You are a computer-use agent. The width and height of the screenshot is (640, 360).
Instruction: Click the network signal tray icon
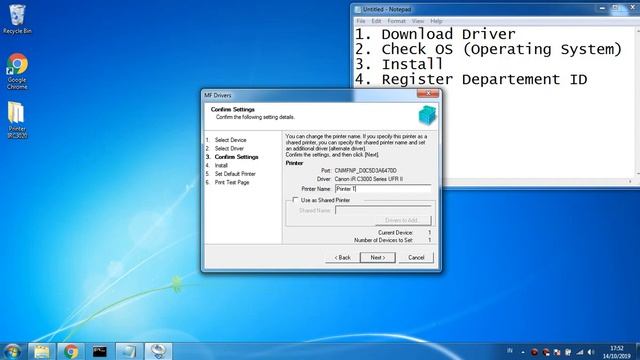coord(580,352)
